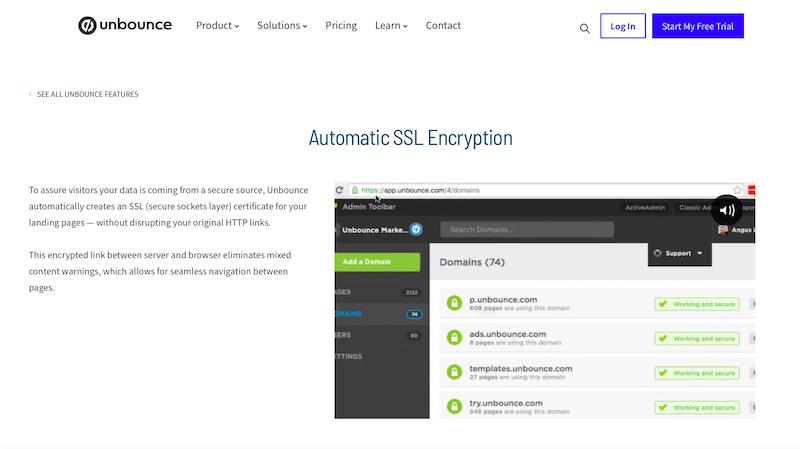The width and height of the screenshot is (800, 449).
Task: Click the browser reload icon in video
Action: 339,190
